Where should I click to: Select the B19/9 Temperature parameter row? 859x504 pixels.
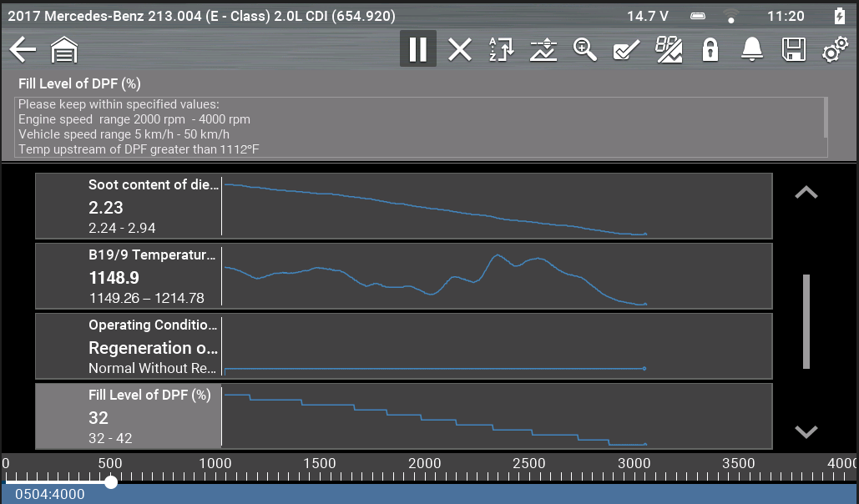coord(128,275)
